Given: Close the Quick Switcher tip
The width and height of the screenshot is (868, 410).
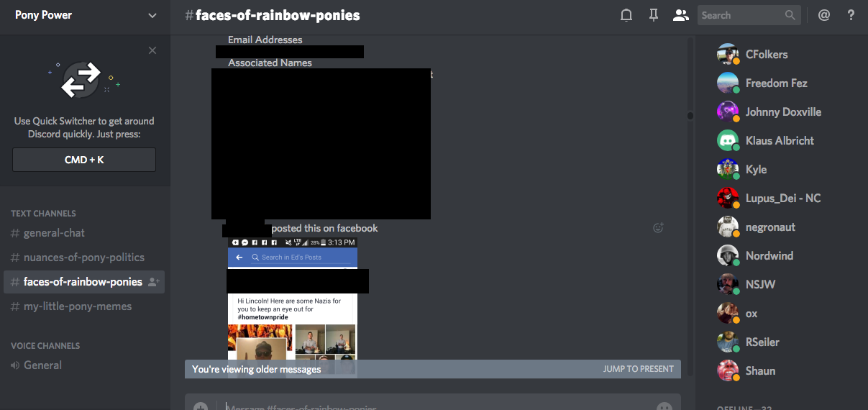Looking at the screenshot, I should point(152,50).
